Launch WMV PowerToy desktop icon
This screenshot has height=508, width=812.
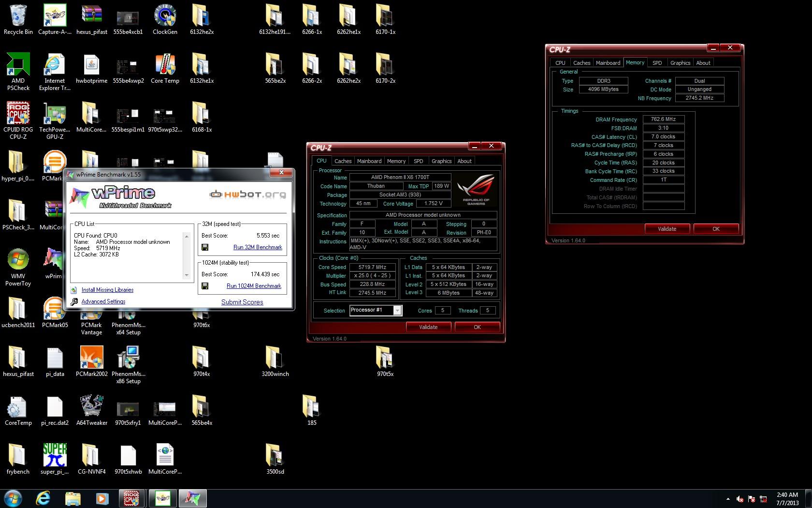click(x=18, y=268)
